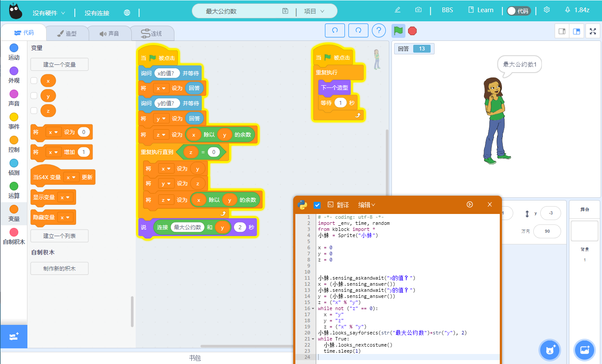Click the green flag run button

pyautogui.click(x=398, y=30)
